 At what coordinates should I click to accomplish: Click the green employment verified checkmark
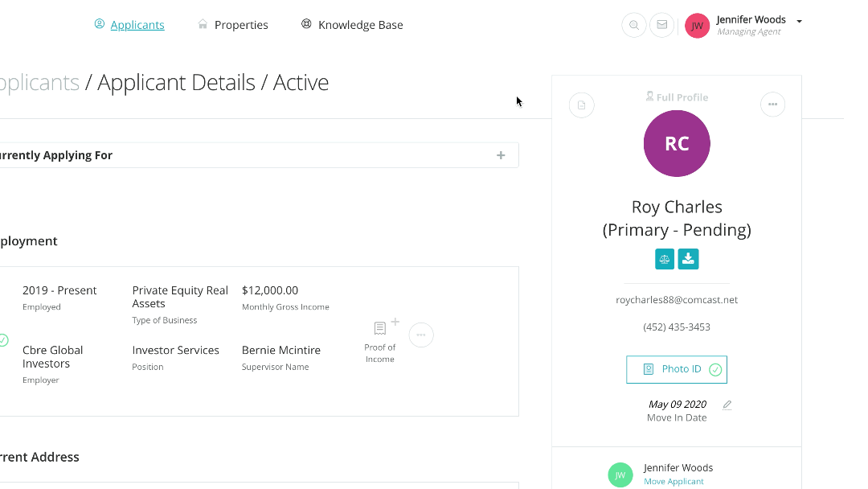pyautogui.click(x=2, y=340)
